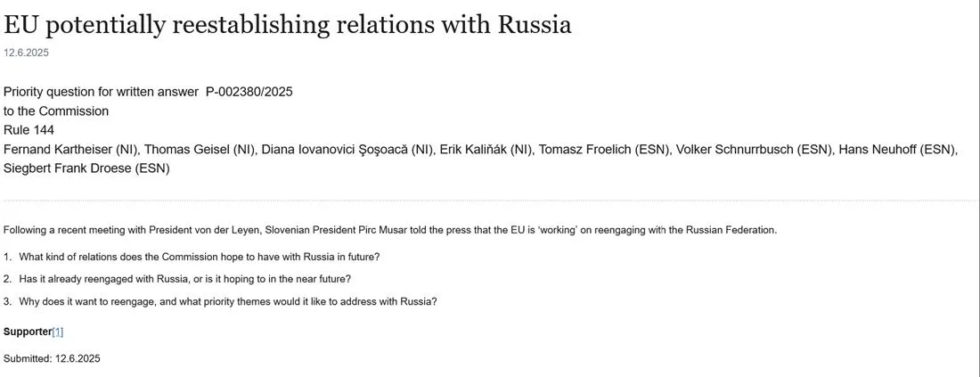Click the name Siegbert Frank Droese (ESN)
The height and width of the screenshot is (377, 980).
[x=86, y=168]
